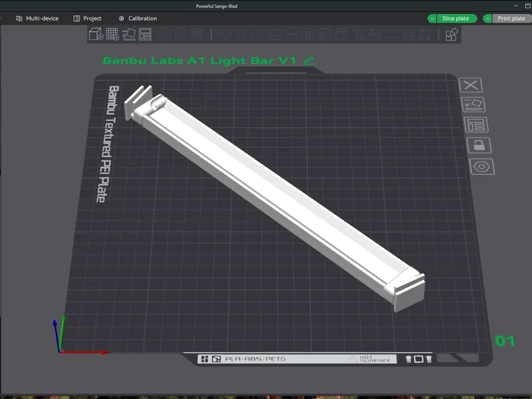Click the Variable layer height toolbar icon
The width and height of the screenshot is (532, 399).
(x=197, y=35)
